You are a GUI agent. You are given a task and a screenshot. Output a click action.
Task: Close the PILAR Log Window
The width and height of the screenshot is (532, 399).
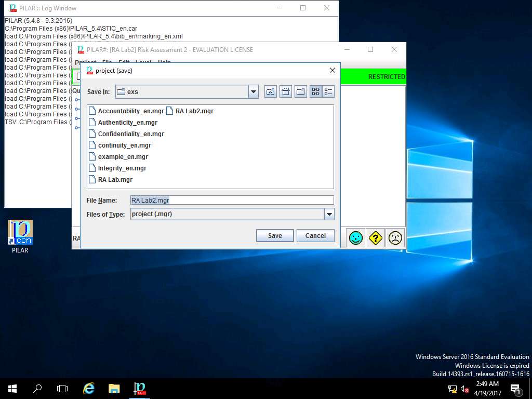pyautogui.click(x=327, y=8)
